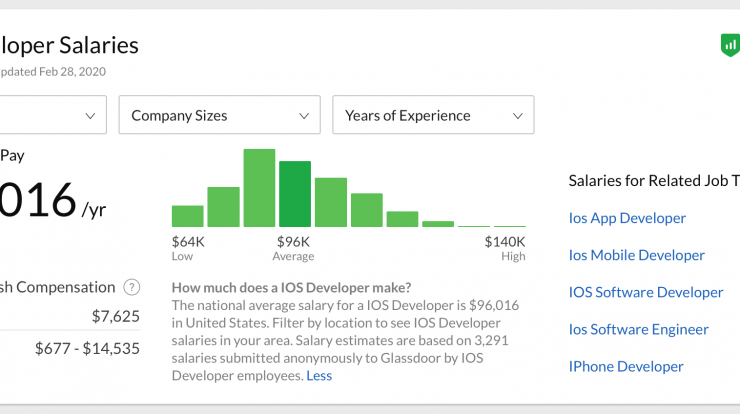Click the $677 - $14,535 range value
The image size is (740, 414).
click(x=87, y=348)
